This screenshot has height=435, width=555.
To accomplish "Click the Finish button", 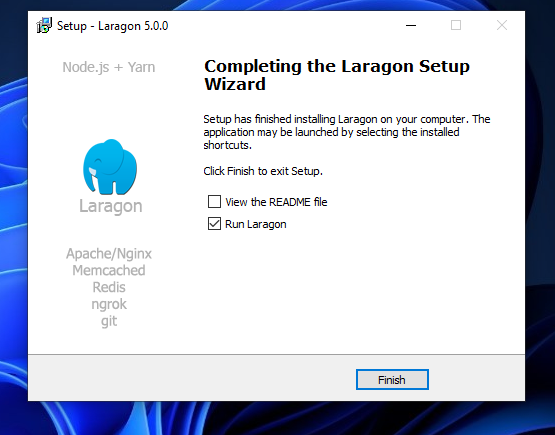I will pos(392,380).
